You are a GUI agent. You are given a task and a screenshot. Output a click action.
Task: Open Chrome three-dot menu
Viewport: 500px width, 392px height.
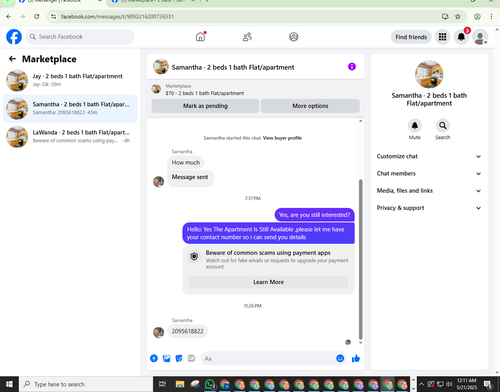click(x=491, y=16)
